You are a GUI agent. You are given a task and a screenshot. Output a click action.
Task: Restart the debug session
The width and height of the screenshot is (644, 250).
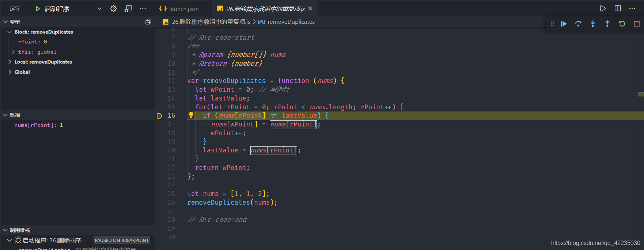pyautogui.click(x=622, y=24)
